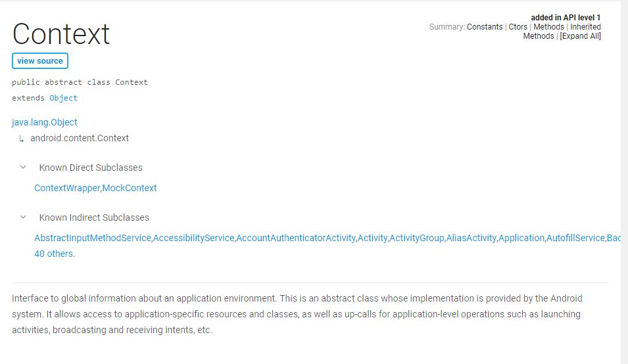
Task: Open the ActivityGroup link
Action: click(417, 238)
